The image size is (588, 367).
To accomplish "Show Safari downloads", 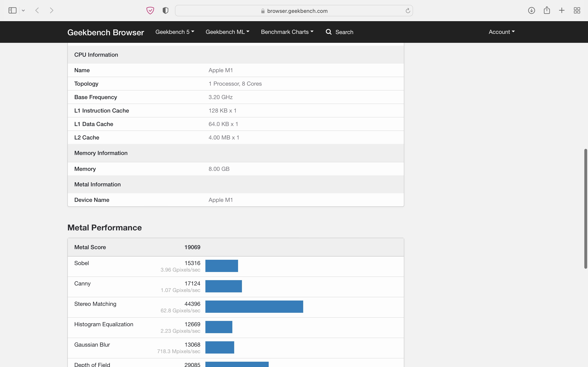I will (x=531, y=10).
